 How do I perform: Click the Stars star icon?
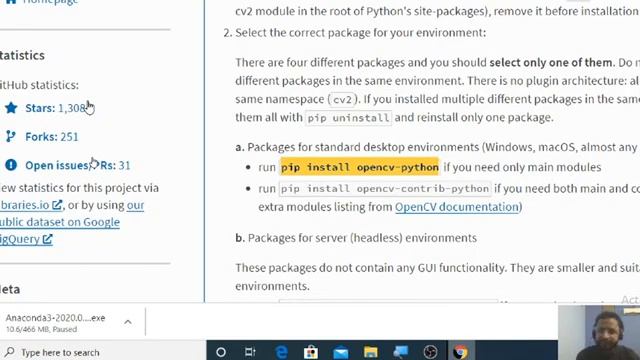pos(11,108)
